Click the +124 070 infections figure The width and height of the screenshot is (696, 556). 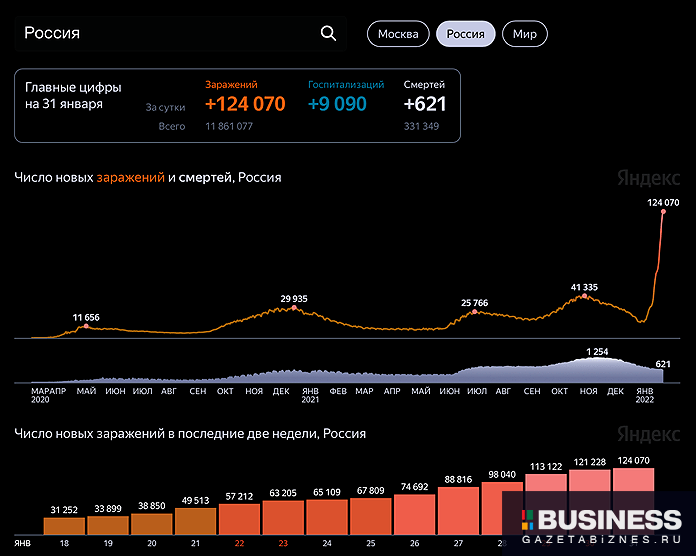click(245, 104)
